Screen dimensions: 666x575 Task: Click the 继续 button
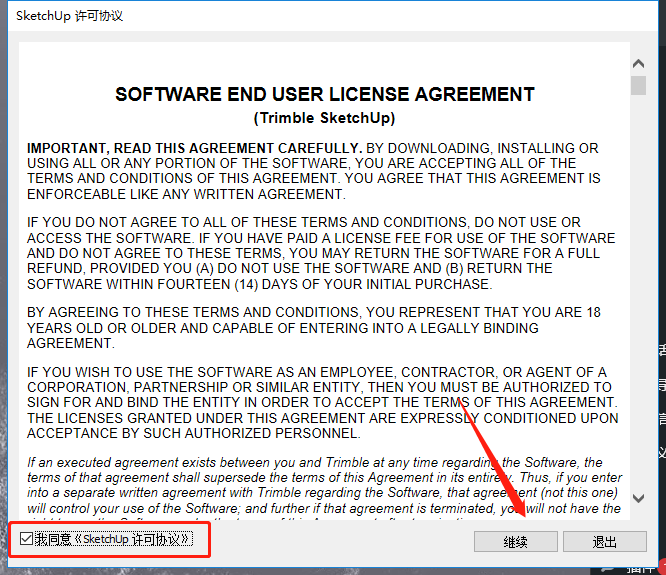[x=516, y=541]
